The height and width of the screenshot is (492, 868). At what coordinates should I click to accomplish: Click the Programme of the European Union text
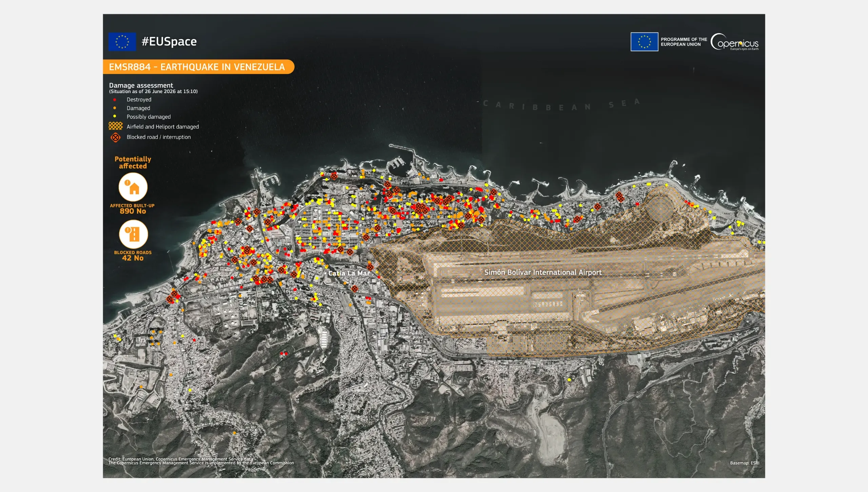pyautogui.click(x=684, y=42)
